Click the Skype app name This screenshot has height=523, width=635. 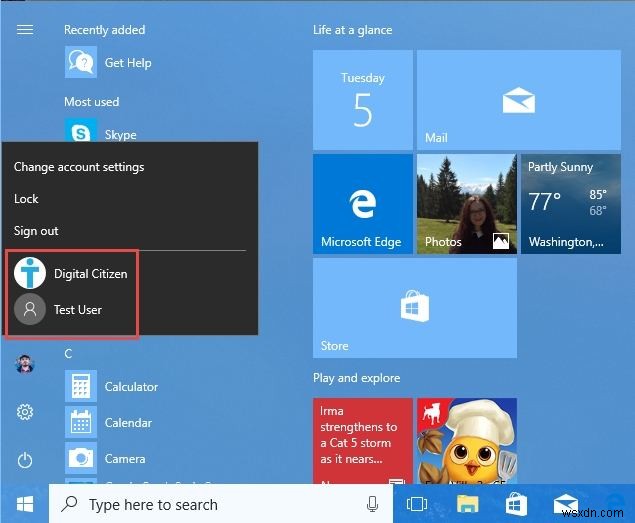click(x=120, y=134)
